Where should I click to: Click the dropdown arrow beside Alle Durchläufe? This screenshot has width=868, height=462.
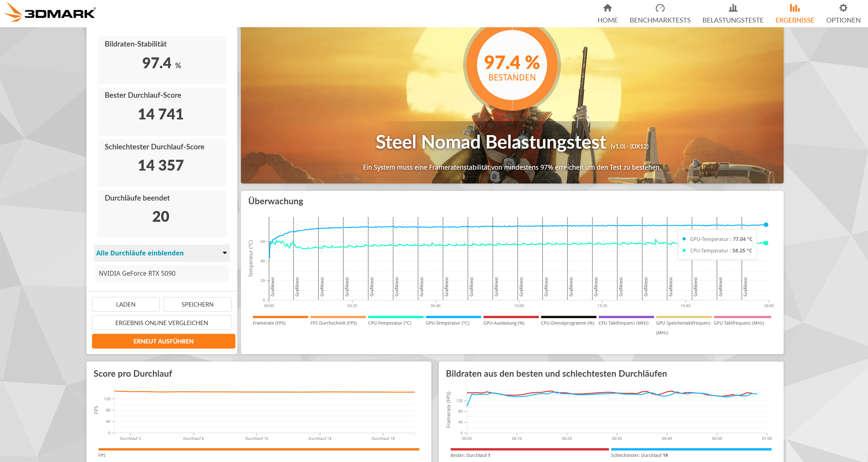pyautogui.click(x=224, y=253)
